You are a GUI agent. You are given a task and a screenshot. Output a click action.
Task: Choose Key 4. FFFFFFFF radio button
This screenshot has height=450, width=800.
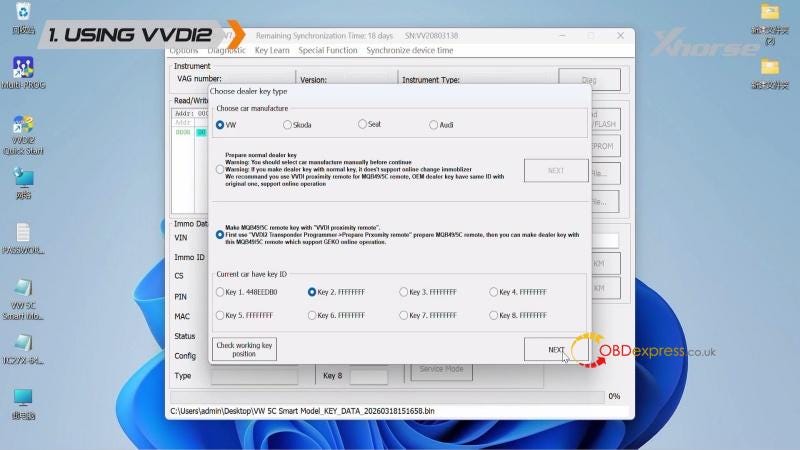493,292
